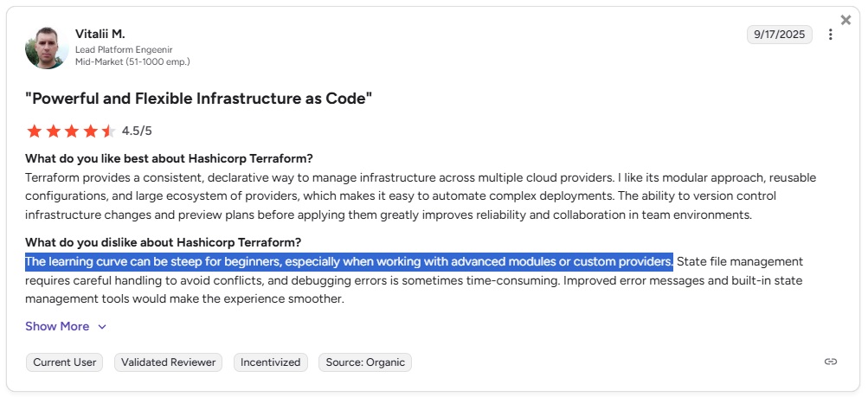
Task: Click the chevron beside Show More
Action: coord(102,327)
